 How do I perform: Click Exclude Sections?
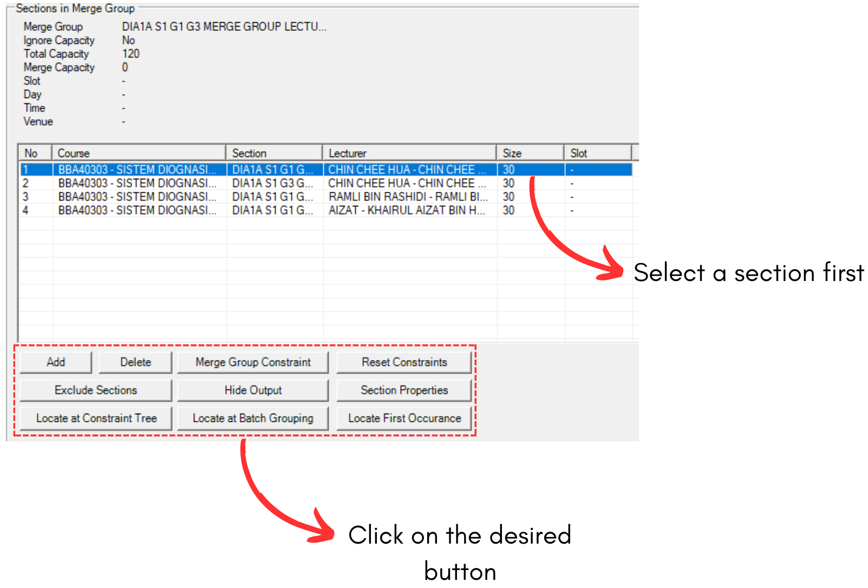coord(95,390)
